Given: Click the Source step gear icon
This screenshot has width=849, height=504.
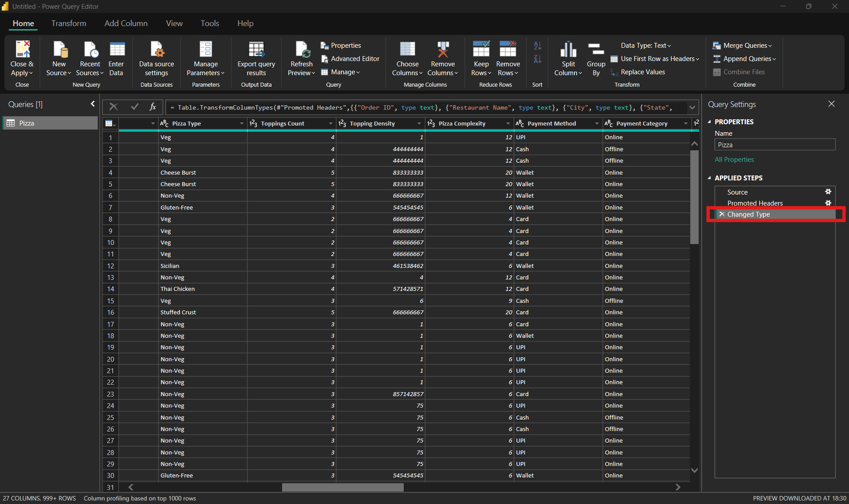Looking at the screenshot, I should (x=828, y=192).
